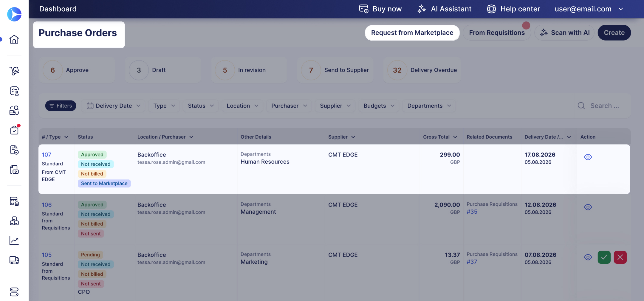This screenshot has height=301, width=644.
Task: Open the hand truck icon in the sidebar
Action: tap(14, 71)
